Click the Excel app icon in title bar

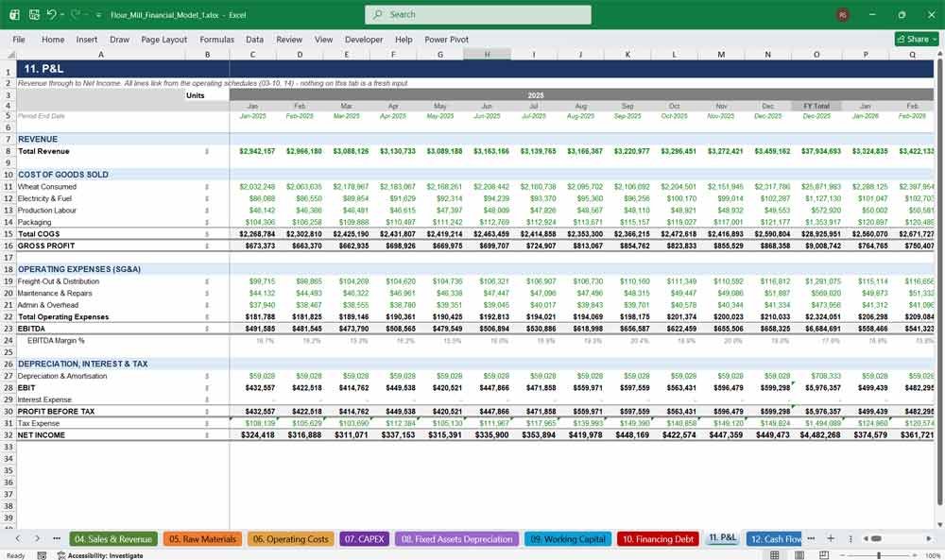click(x=14, y=14)
